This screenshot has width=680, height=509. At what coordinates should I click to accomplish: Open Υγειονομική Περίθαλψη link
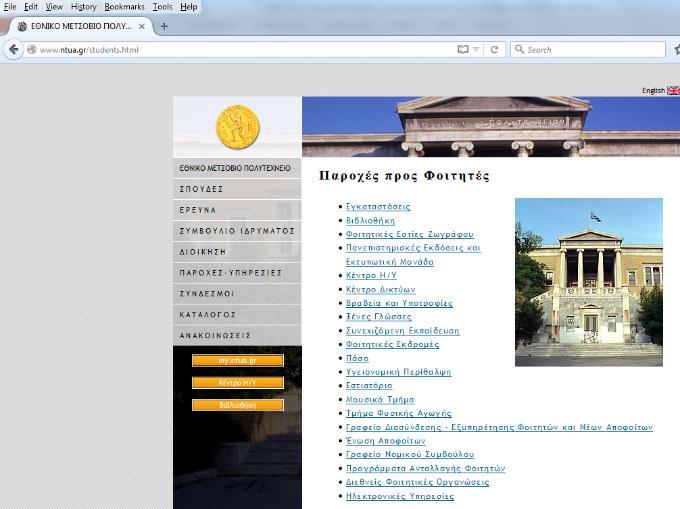click(398, 372)
